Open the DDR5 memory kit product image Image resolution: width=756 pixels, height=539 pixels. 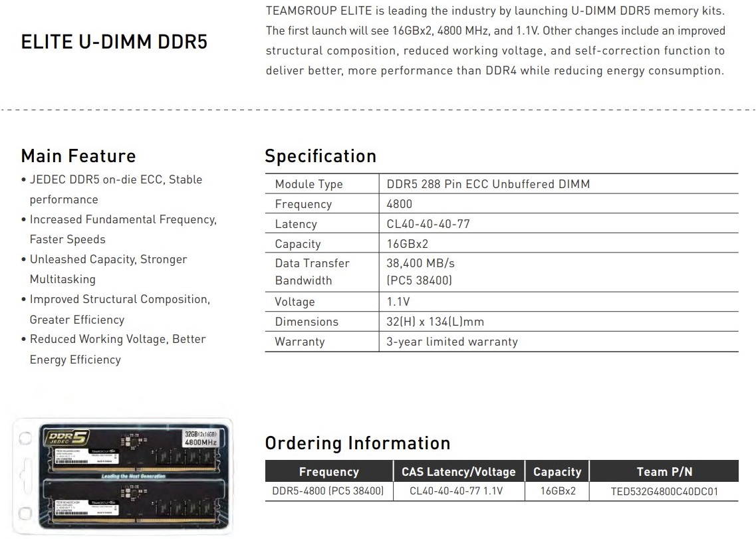(x=123, y=476)
